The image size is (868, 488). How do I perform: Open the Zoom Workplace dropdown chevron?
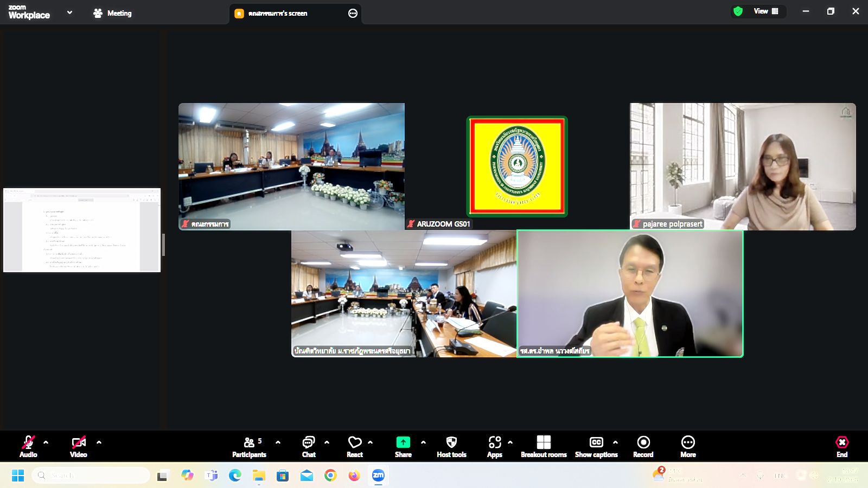coord(69,12)
